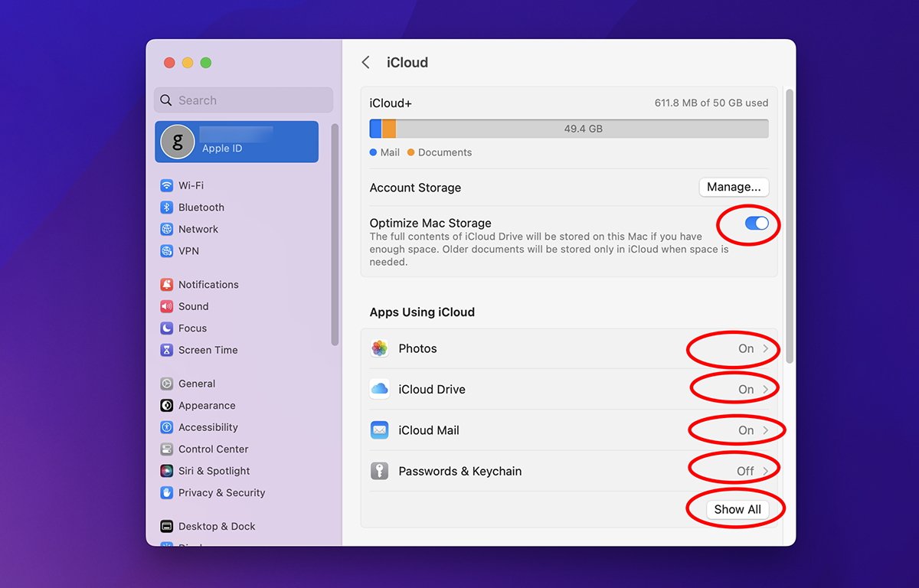
Task: Click the Search field in sidebar
Action: pyautogui.click(x=244, y=100)
